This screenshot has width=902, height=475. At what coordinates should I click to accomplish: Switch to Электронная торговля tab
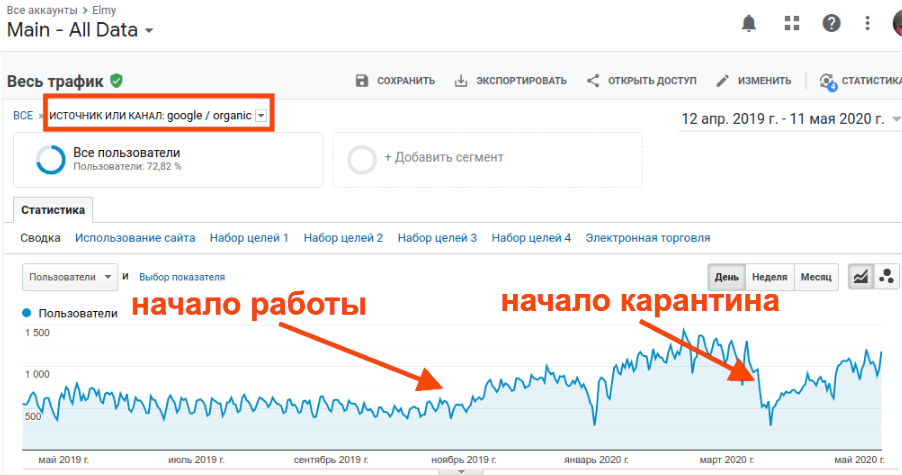coord(647,238)
